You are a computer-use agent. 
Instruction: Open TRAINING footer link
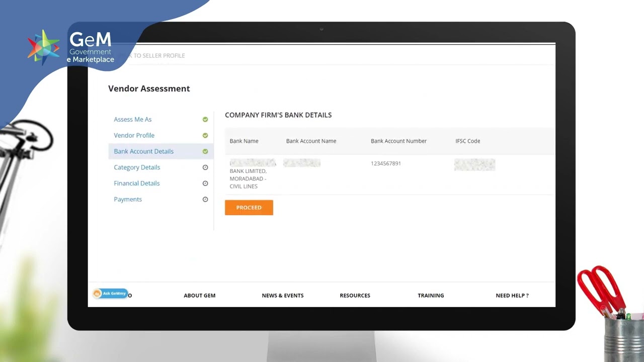[431, 296]
